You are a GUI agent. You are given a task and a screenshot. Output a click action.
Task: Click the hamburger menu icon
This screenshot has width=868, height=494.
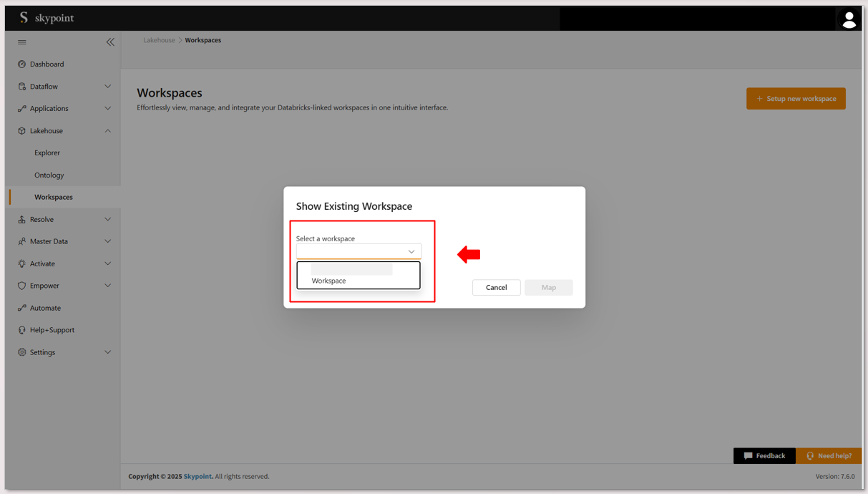click(x=22, y=42)
